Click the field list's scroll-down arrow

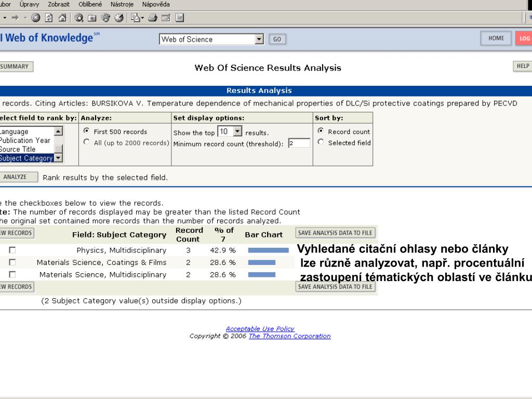[x=58, y=158]
